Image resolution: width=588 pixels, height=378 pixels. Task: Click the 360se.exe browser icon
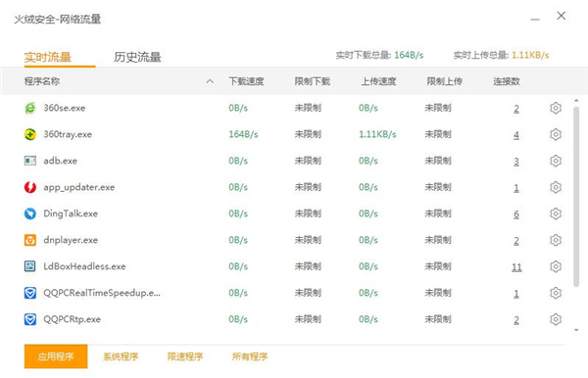point(30,108)
